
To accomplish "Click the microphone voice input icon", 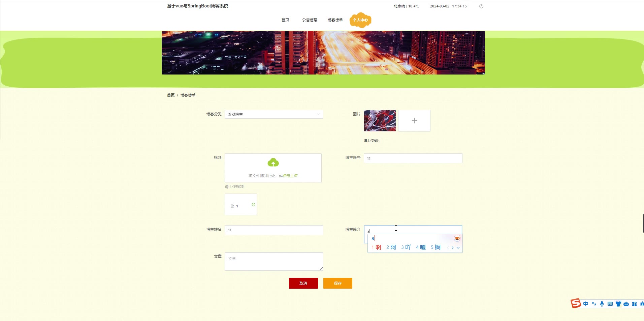I will coord(602,304).
